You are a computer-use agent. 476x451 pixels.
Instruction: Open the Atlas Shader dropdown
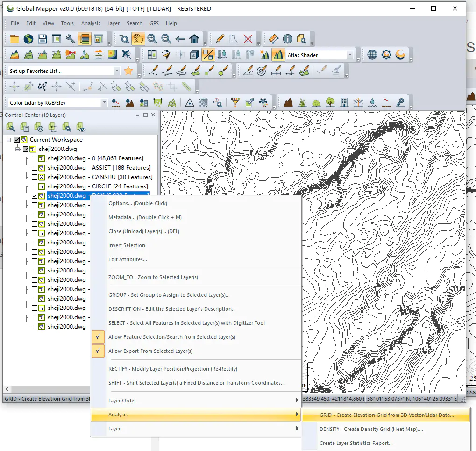point(349,55)
